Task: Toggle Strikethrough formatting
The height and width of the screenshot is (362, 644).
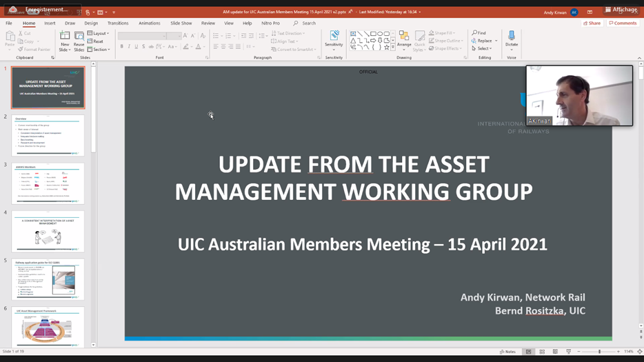Action: (150, 47)
